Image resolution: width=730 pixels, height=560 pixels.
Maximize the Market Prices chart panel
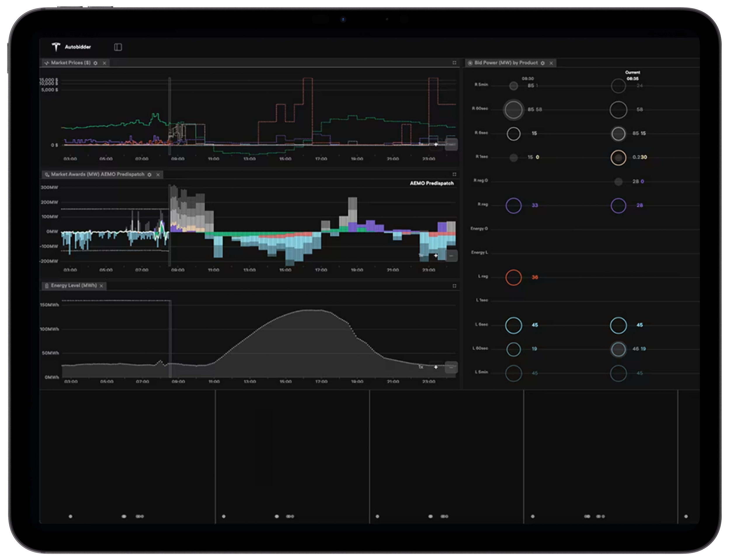click(454, 63)
